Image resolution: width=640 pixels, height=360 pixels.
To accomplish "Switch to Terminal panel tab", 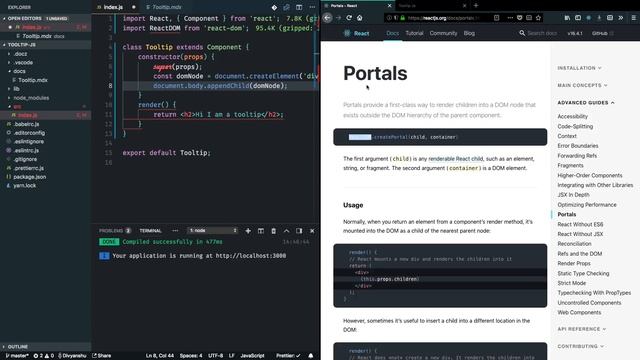I will [x=151, y=231].
